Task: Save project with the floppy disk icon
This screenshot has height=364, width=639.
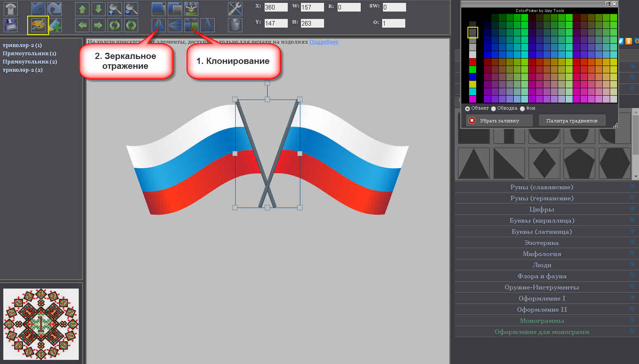Action: (11, 25)
